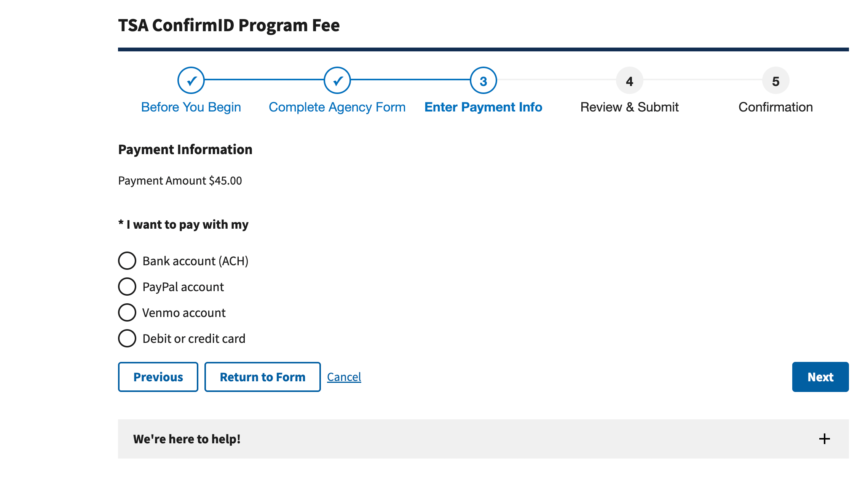Click the Confirmation step label

tap(776, 107)
